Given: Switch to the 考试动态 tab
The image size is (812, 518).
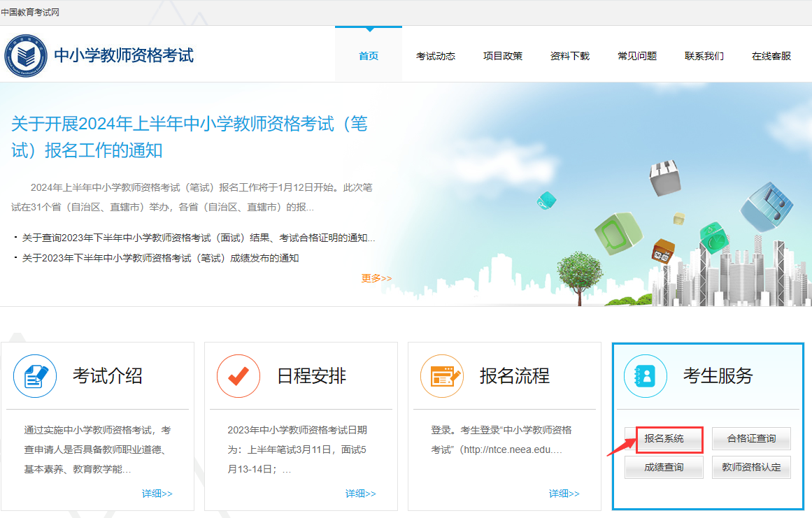Looking at the screenshot, I should point(435,56).
